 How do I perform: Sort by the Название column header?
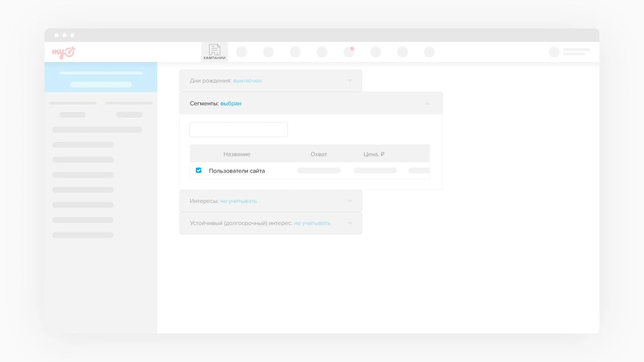[x=237, y=154]
